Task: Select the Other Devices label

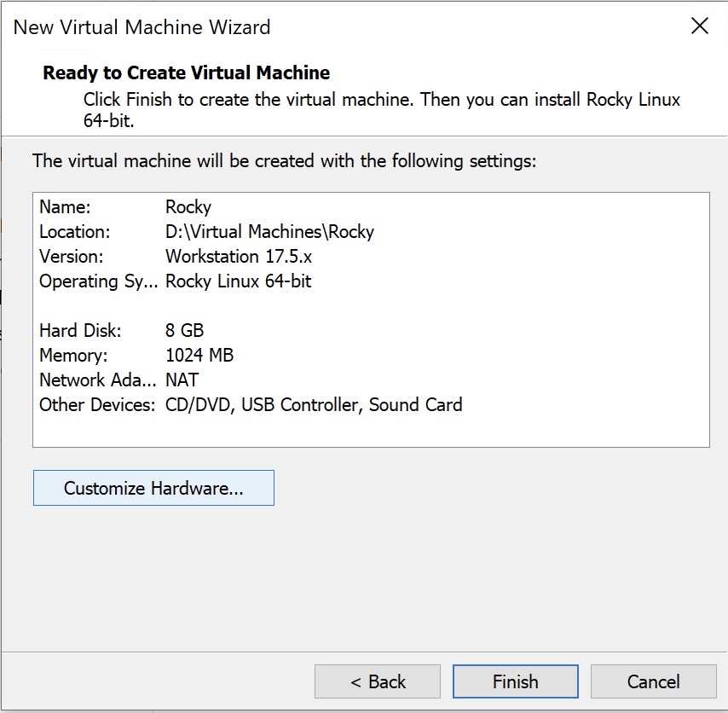Action: tap(97, 404)
